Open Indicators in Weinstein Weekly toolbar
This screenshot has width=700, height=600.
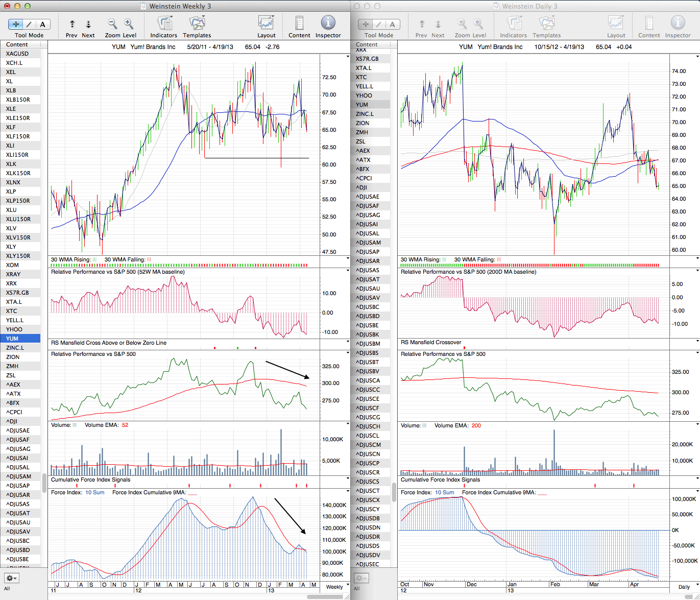click(164, 23)
